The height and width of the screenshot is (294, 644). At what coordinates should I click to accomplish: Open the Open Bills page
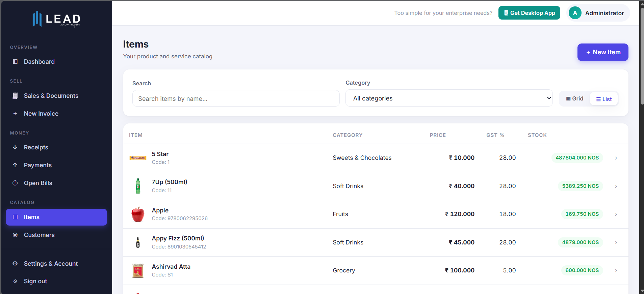coord(56,183)
